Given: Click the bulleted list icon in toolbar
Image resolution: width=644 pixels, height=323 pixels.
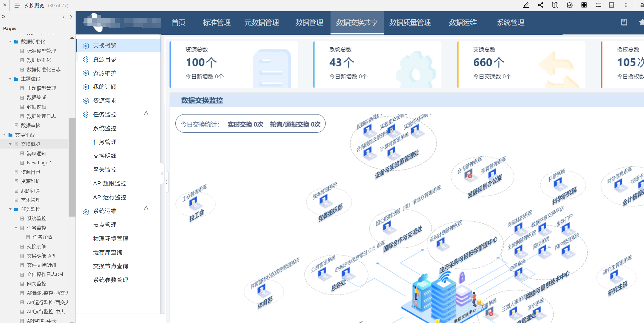Looking at the screenshot, I should [598, 5].
